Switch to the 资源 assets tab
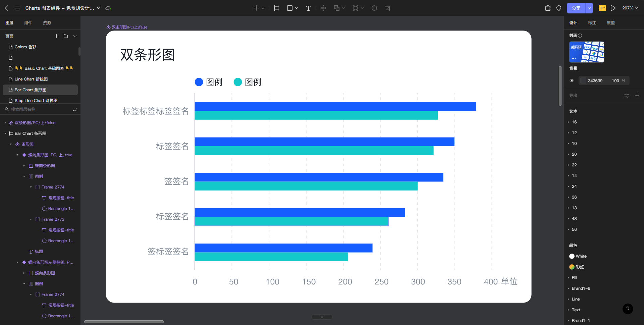644x325 pixels. click(x=47, y=23)
